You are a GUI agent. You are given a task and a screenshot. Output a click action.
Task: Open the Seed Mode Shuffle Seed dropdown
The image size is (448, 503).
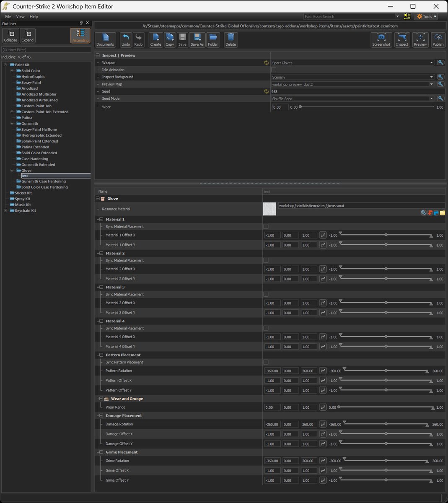353,99
